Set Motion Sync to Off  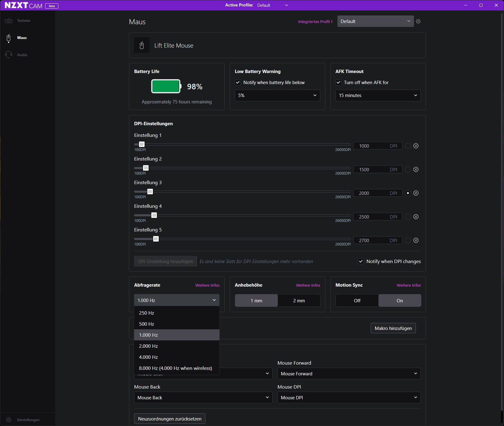pyautogui.click(x=357, y=300)
